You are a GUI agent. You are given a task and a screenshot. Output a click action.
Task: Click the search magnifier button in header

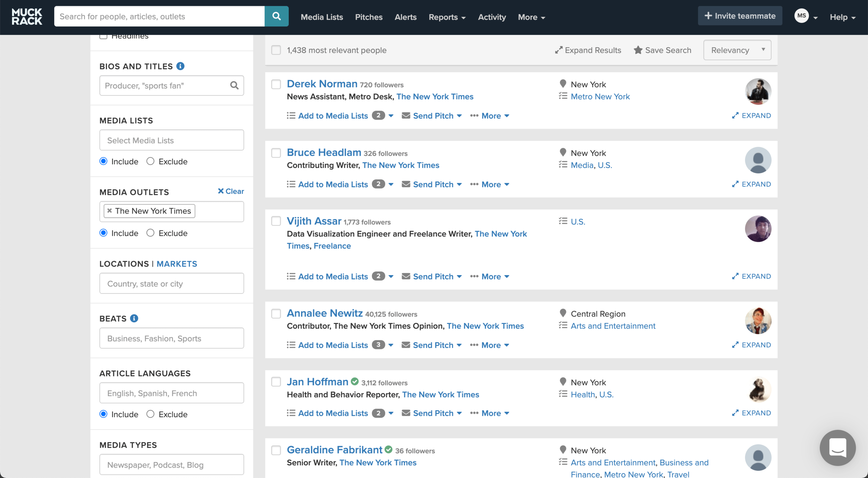[x=276, y=16]
